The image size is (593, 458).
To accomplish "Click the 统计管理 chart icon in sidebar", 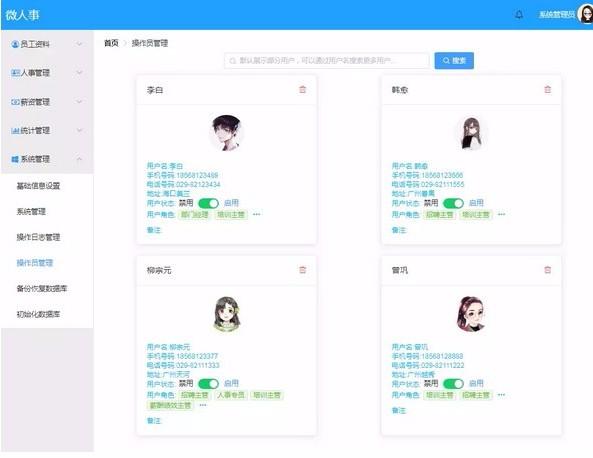I will tap(15, 130).
